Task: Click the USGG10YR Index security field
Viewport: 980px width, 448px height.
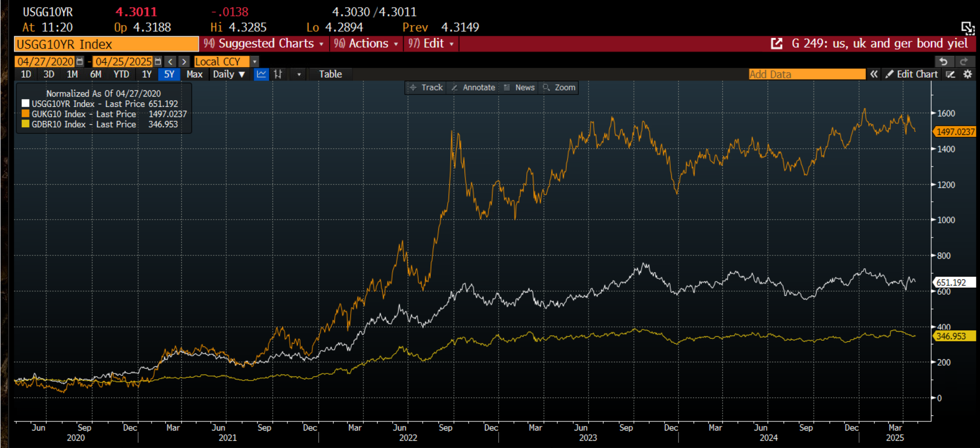Action: pyautogui.click(x=107, y=44)
